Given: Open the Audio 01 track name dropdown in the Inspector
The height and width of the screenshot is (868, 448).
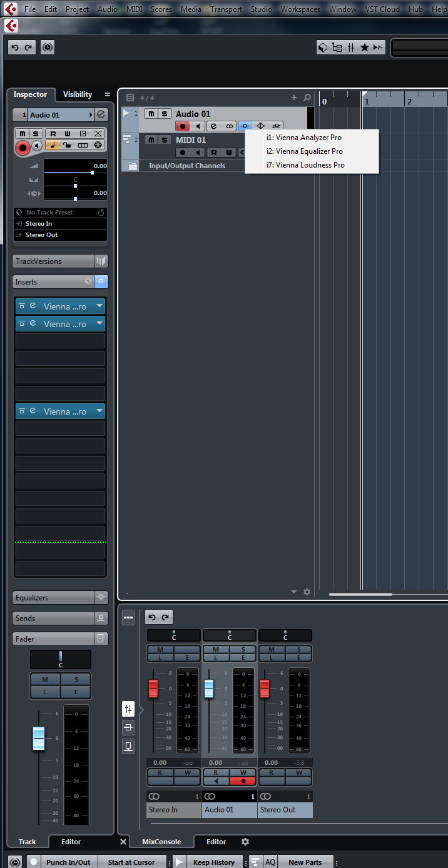Looking at the screenshot, I should [x=91, y=115].
